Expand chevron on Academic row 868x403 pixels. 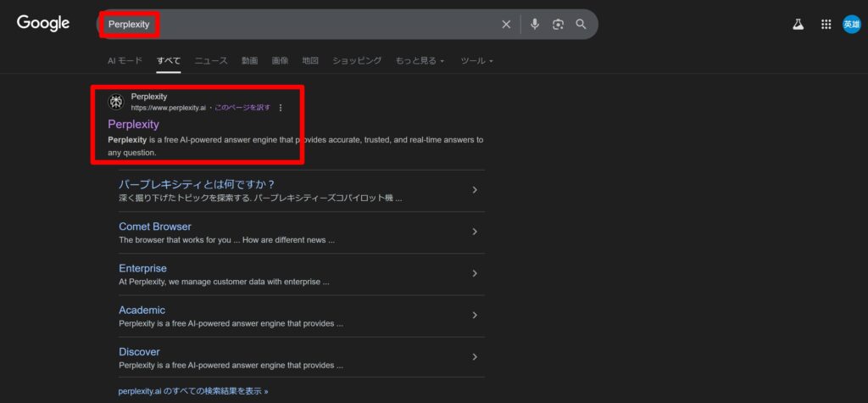(x=475, y=315)
